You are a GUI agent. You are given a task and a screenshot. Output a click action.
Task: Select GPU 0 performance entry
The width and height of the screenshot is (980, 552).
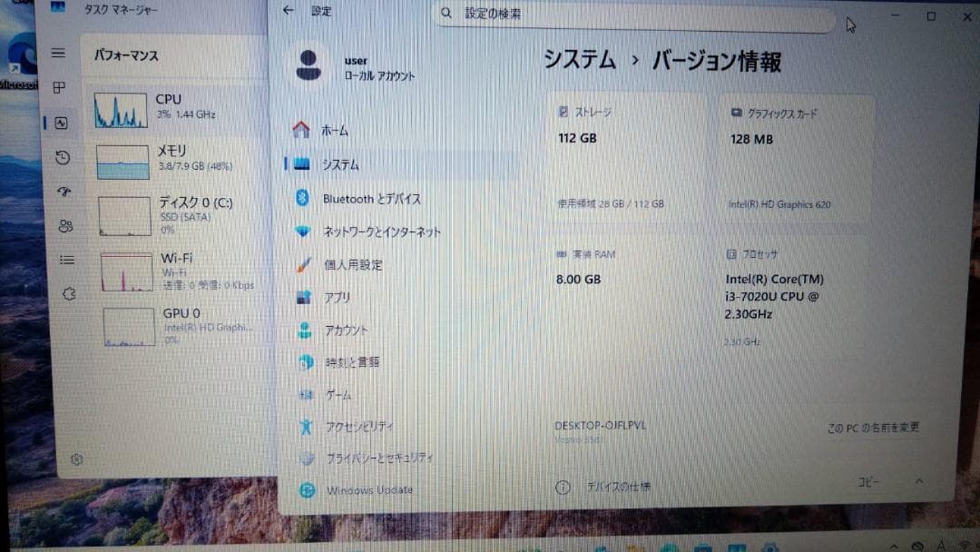(x=181, y=326)
